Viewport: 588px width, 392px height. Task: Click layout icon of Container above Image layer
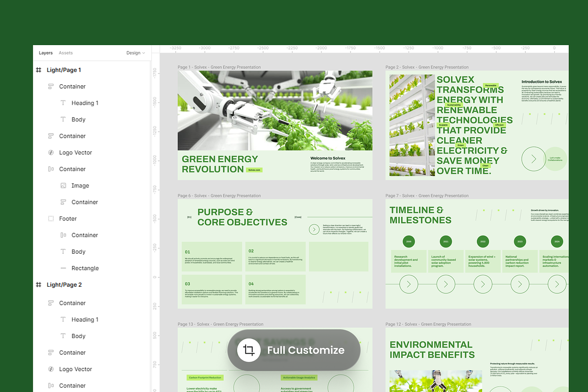(50, 169)
